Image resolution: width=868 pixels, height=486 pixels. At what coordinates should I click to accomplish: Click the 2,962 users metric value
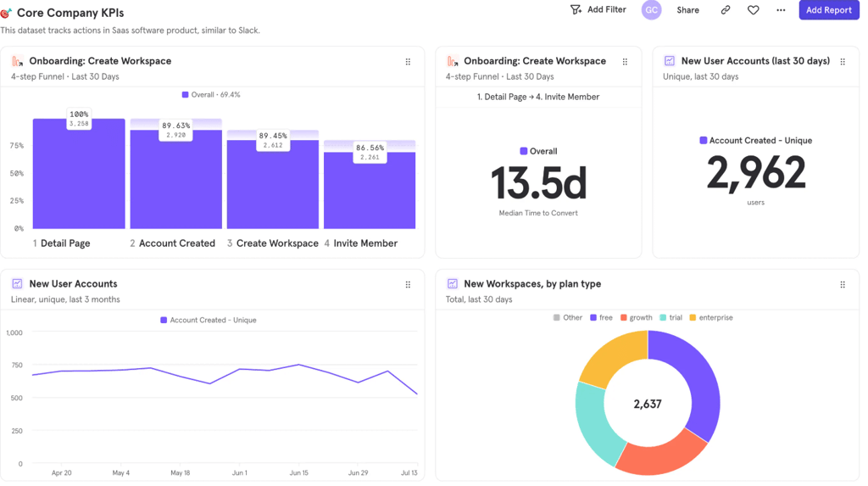coord(755,173)
